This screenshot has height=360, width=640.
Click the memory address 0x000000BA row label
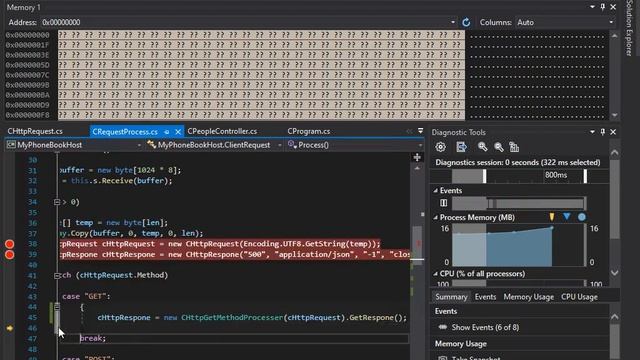coord(28,95)
